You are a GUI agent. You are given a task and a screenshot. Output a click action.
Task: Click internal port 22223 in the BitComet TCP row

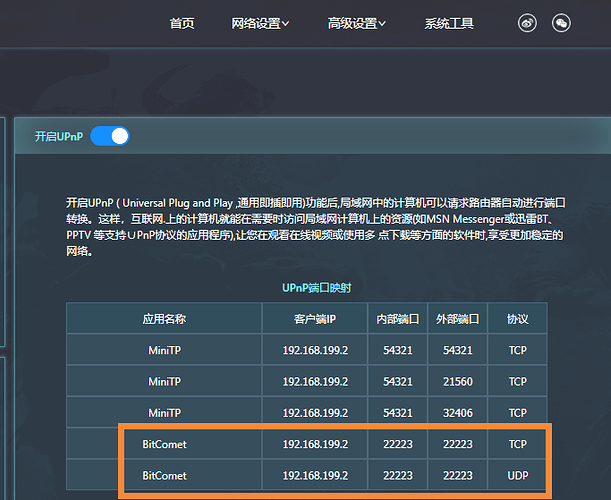pyautogui.click(x=397, y=444)
